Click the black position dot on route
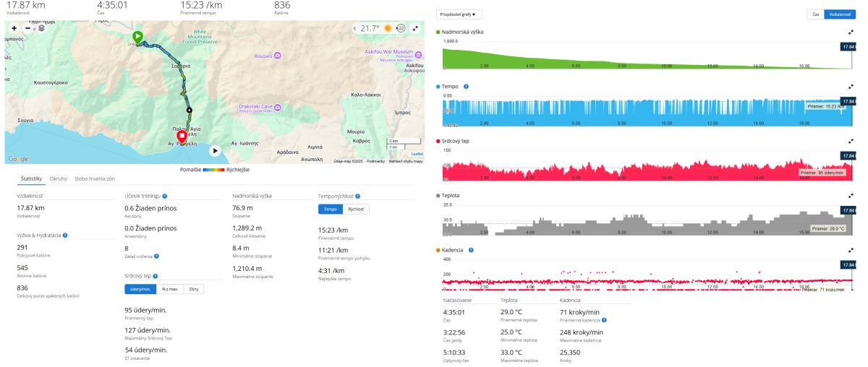 point(190,110)
